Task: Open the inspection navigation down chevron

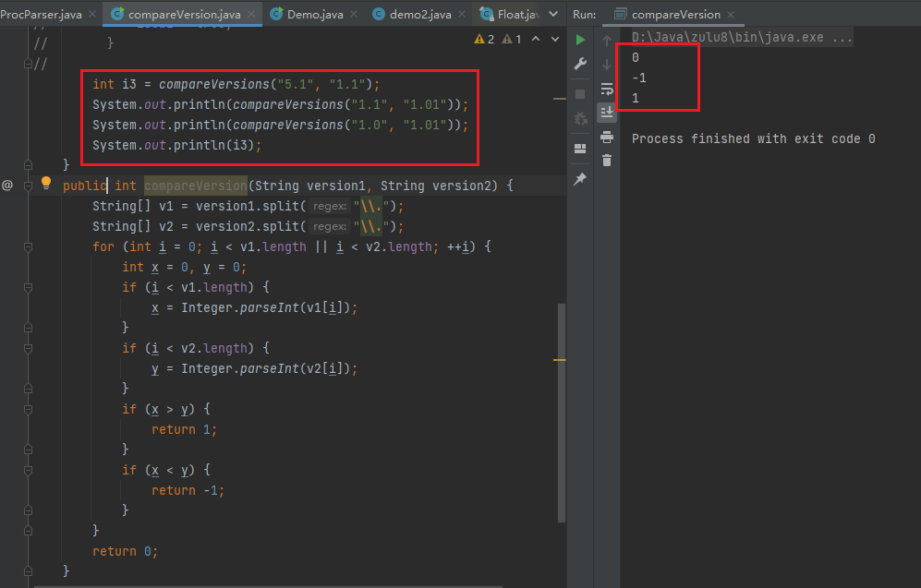Action: pos(553,40)
